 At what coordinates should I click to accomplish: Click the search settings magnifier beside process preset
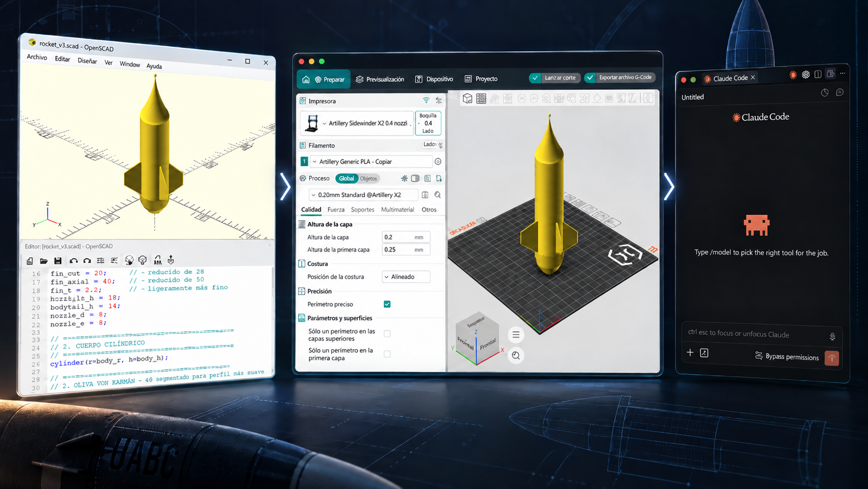click(438, 195)
